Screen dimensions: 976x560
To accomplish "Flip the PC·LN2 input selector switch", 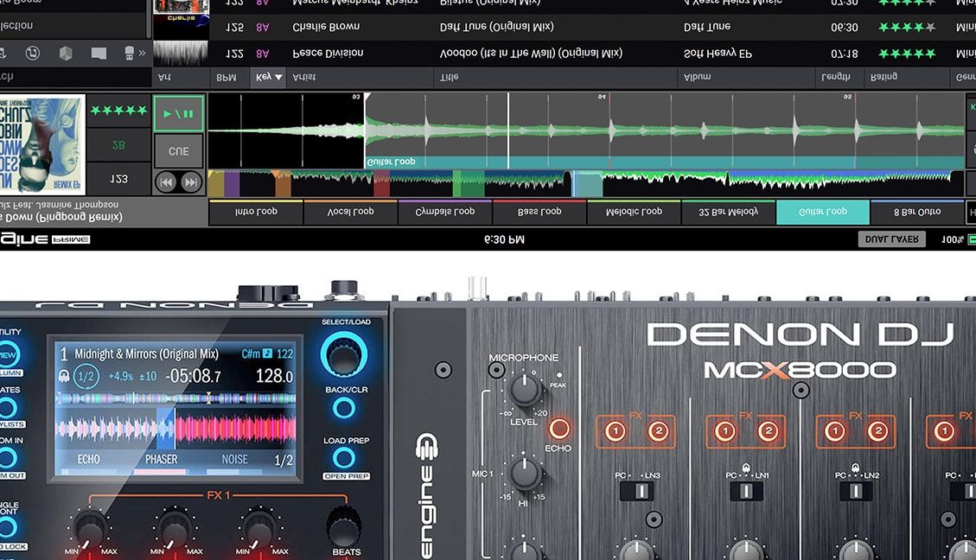I will pyautogui.click(x=856, y=491).
